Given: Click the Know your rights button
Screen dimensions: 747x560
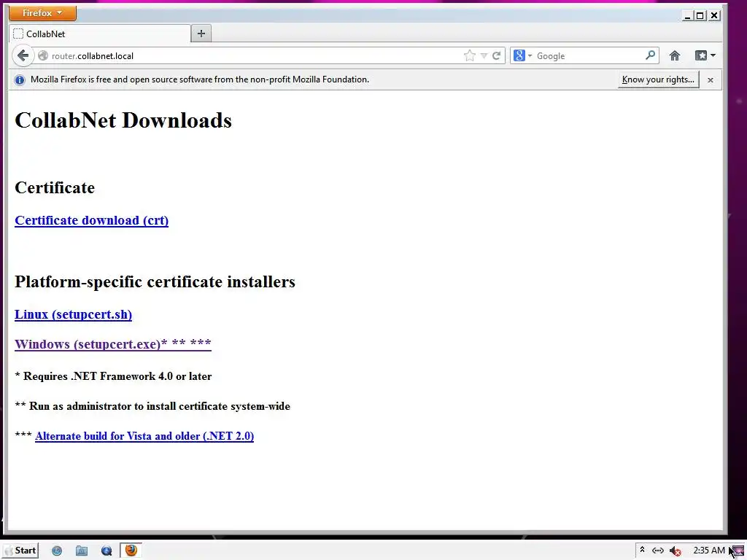Looking at the screenshot, I should tap(659, 79).
